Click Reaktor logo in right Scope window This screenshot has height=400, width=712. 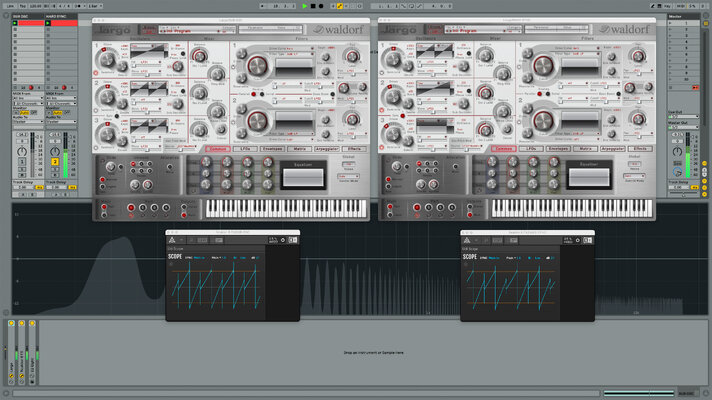coord(467,240)
